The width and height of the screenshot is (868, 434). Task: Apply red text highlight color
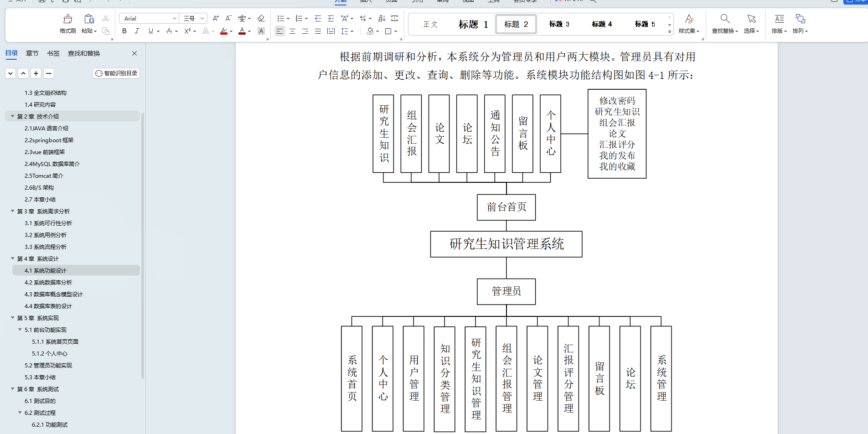tap(224, 31)
